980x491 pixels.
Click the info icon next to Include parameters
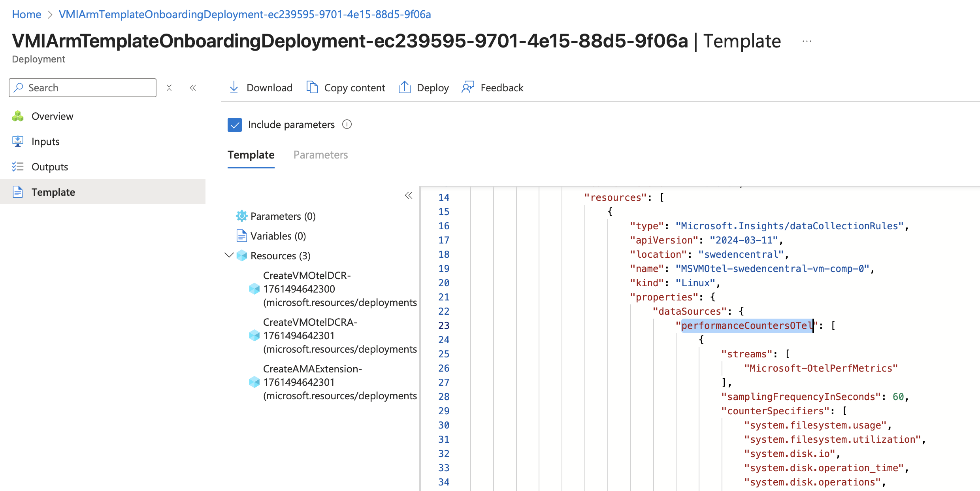coord(347,124)
